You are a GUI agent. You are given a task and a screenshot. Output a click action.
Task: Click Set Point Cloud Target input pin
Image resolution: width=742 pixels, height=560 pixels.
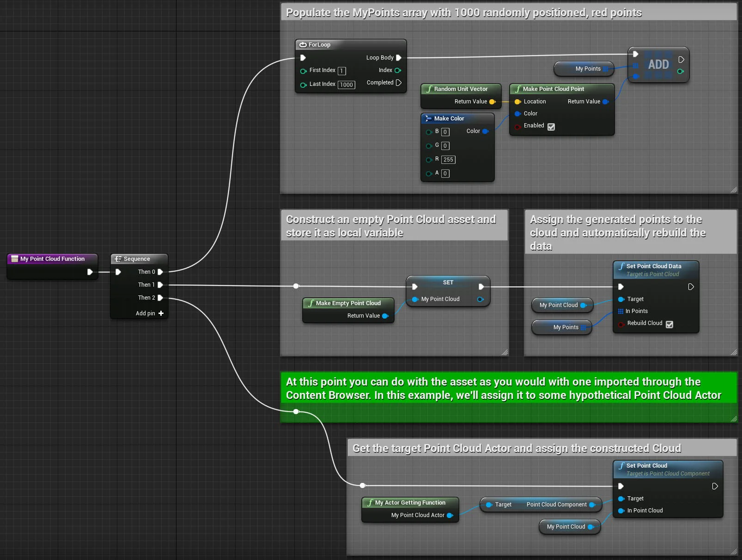coord(621,499)
